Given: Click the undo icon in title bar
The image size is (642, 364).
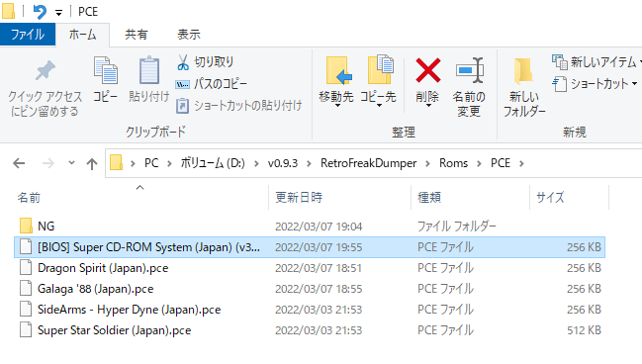Looking at the screenshot, I should coord(40,12).
